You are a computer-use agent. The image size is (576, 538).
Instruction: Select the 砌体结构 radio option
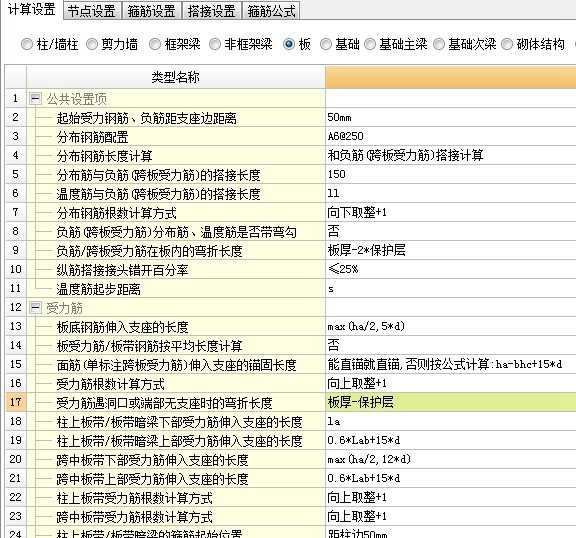[x=507, y=44]
